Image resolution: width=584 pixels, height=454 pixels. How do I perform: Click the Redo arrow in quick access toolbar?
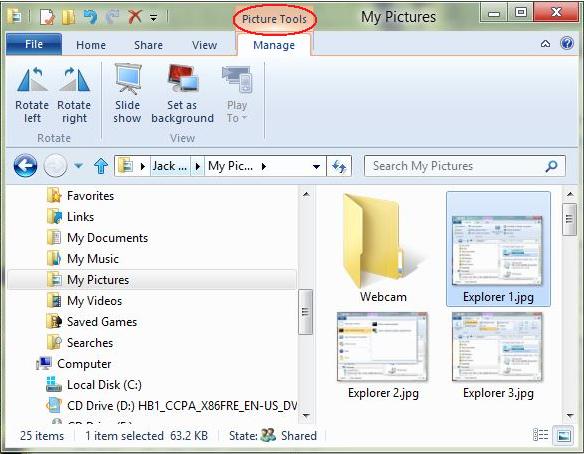112,17
